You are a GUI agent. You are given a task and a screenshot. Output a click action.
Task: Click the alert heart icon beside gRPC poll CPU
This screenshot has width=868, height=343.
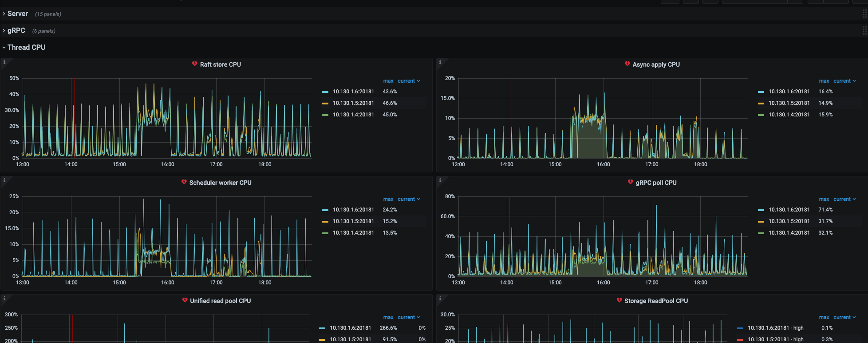click(630, 182)
